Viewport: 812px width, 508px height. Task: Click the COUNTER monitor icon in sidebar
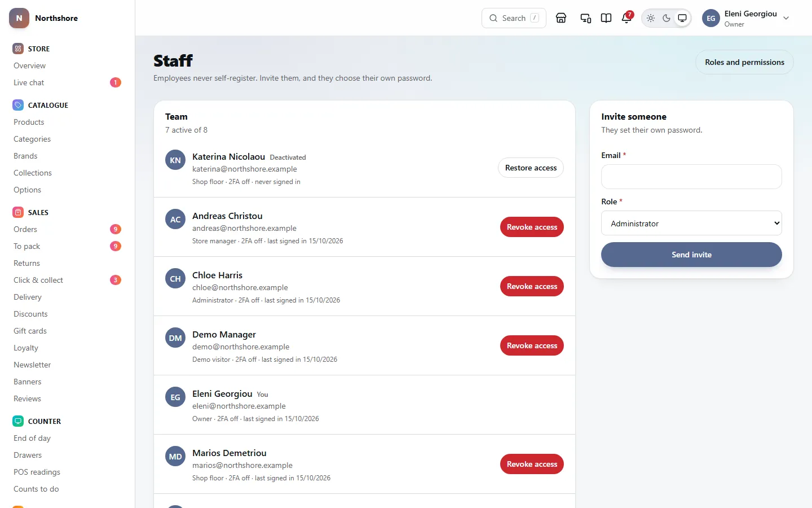[18, 421]
